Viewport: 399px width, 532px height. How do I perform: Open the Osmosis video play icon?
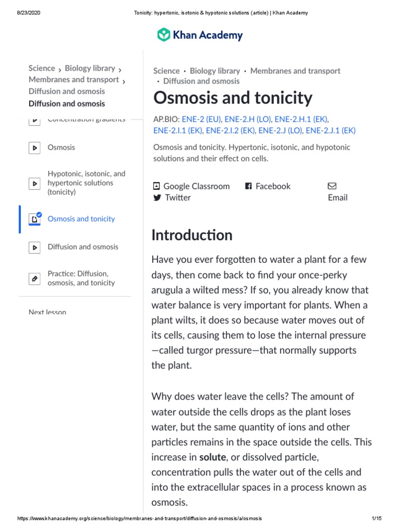point(34,148)
